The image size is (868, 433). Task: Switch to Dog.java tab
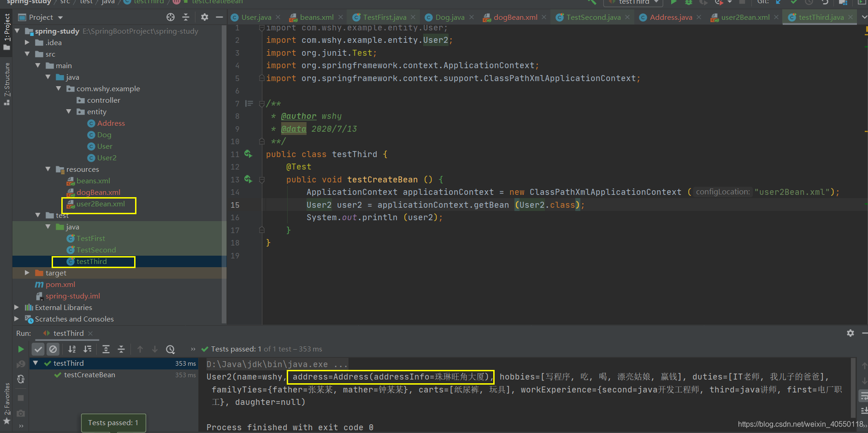449,17
